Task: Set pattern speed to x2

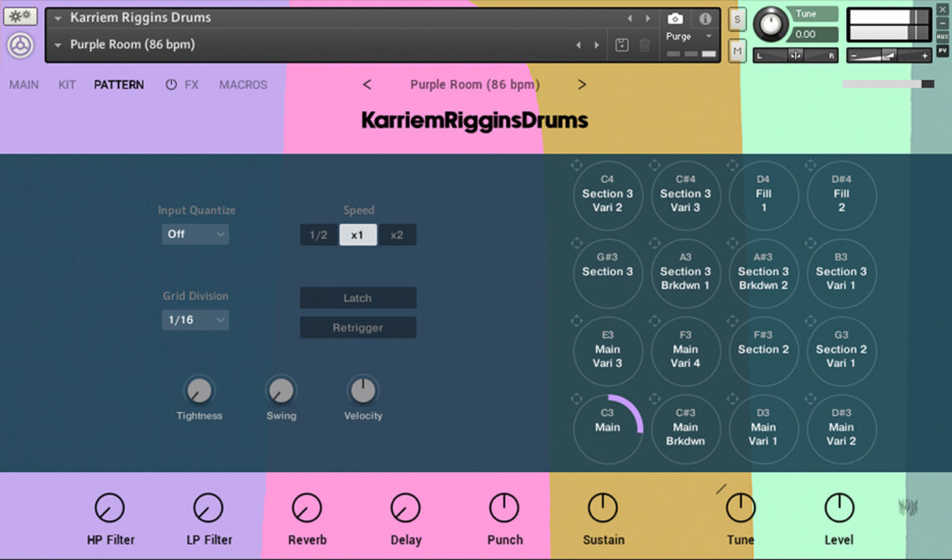Action: [x=397, y=235]
